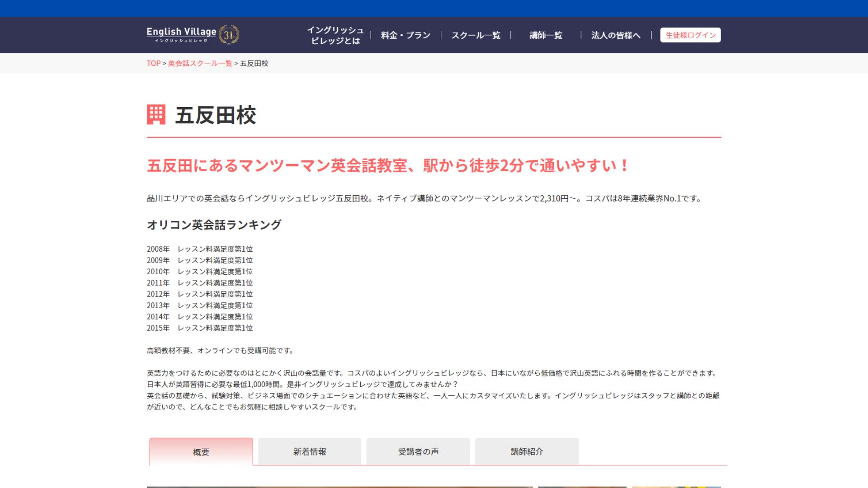Switch to the 新着情報 tab
Screen dimensions: 868x488
tap(310, 451)
